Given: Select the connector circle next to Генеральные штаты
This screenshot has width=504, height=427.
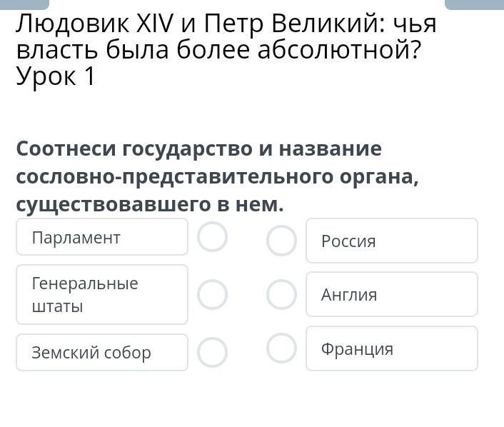Looking at the screenshot, I should coord(212,294).
